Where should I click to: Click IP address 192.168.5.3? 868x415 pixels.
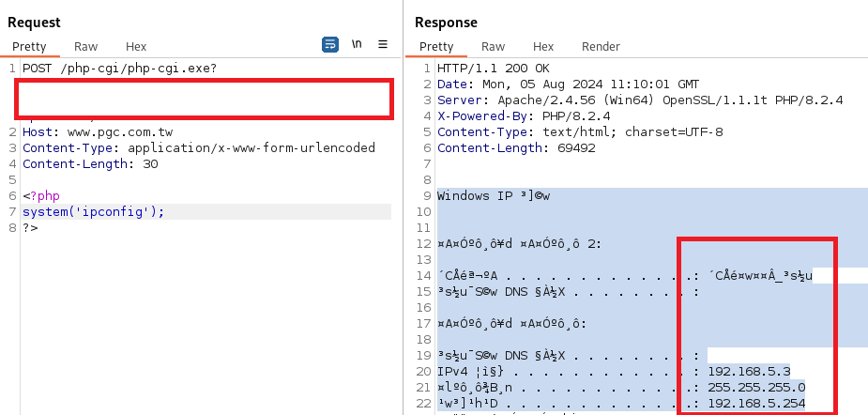tap(749, 371)
